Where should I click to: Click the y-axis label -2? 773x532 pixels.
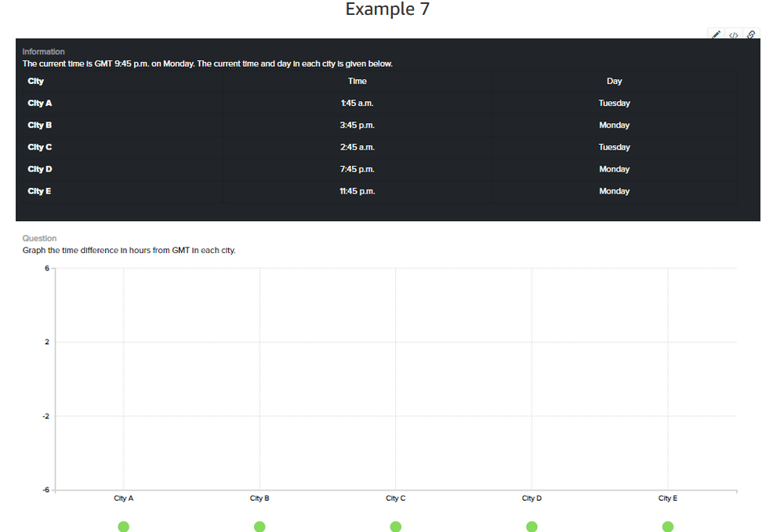(45, 416)
